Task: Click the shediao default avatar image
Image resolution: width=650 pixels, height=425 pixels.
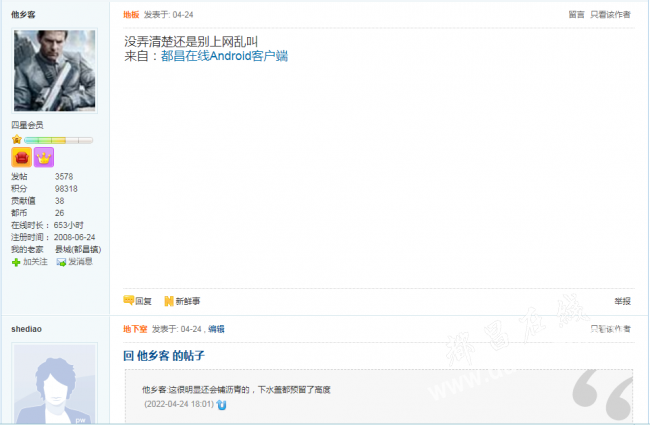Action: point(55,383)
